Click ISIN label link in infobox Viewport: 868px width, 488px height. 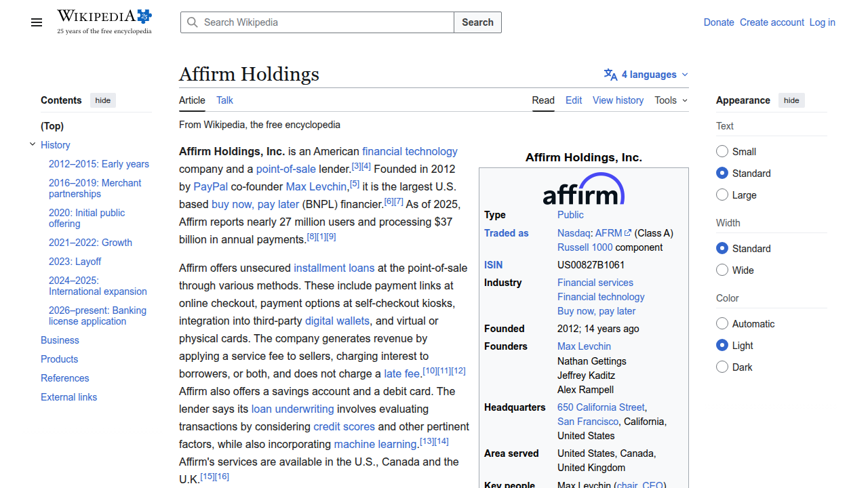pyautogui.click(x=494, y=265)
